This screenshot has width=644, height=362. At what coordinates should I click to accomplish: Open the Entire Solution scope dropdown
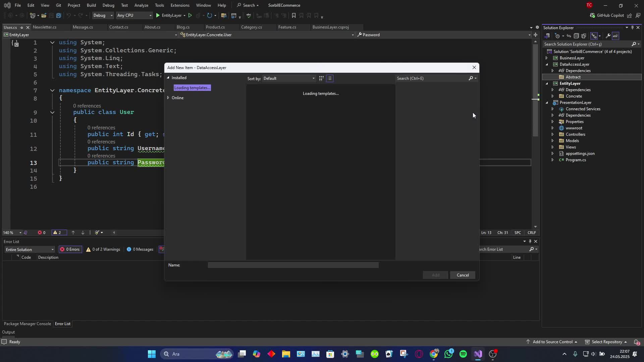pyautogui.click(x=30, y=250)
